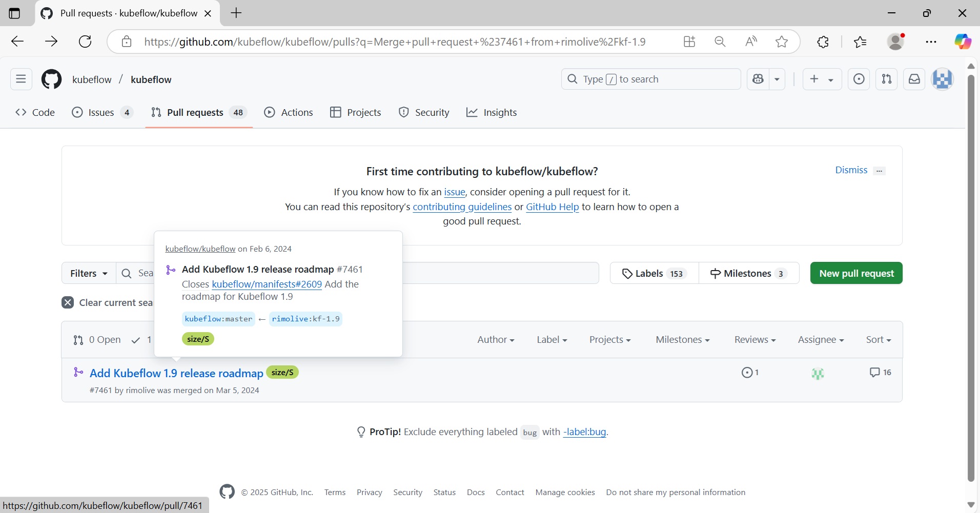Open pull requests shortcut icon in header
Screen dimensions: 980x513
coord(886,79)
